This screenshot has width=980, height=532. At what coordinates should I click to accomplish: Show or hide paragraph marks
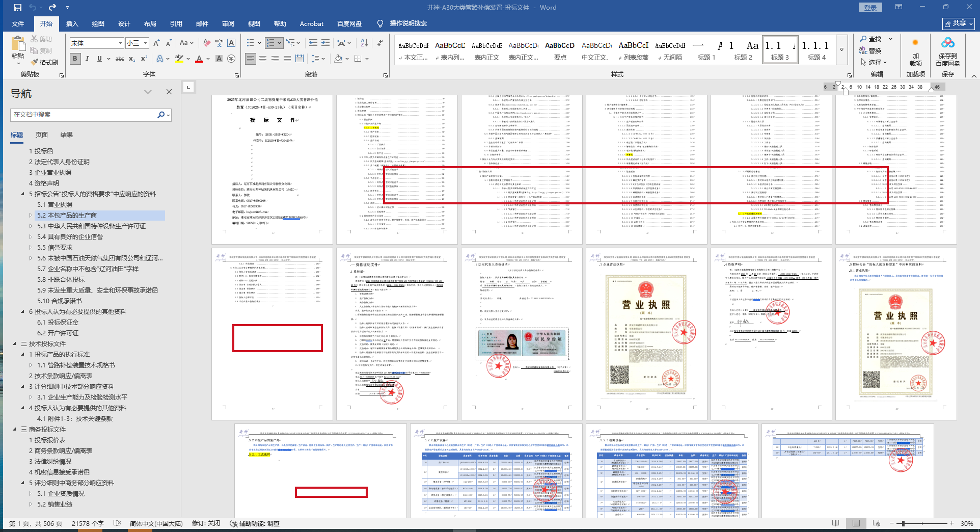click(380, 43)
